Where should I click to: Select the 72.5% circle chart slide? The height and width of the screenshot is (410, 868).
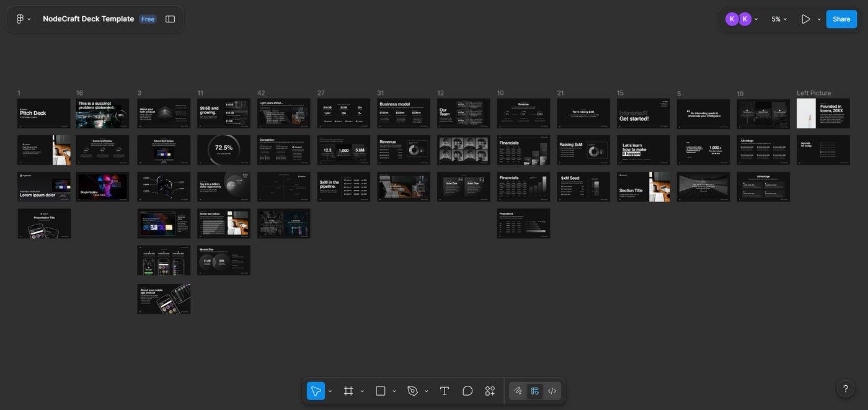click(224, 150)
